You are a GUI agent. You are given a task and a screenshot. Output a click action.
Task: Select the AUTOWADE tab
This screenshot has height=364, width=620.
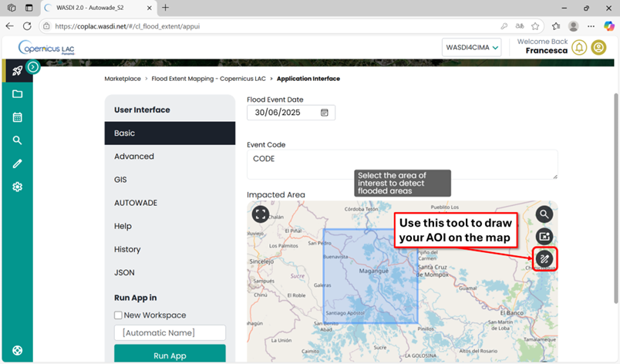click(x=170, y=203)
